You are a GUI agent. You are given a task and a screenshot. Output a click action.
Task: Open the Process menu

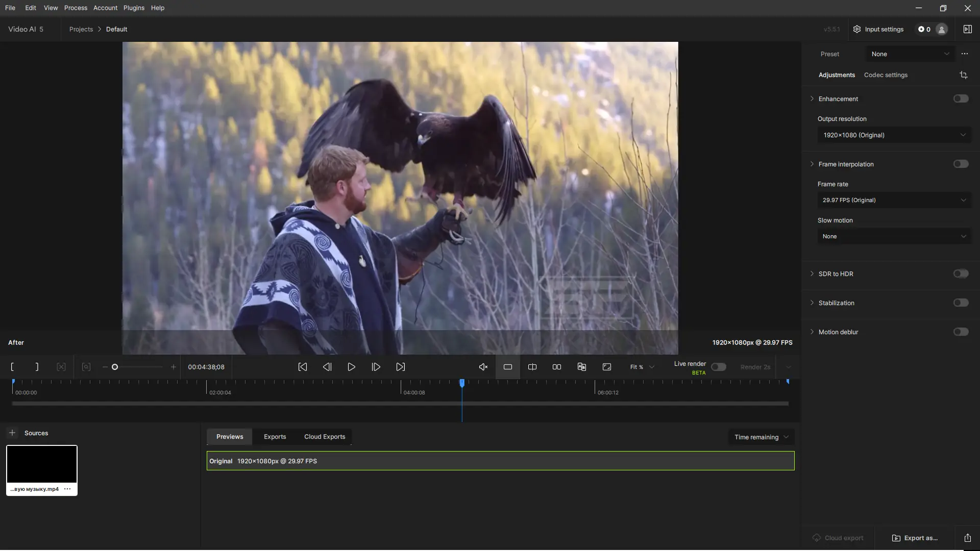[x=76, y=8]
